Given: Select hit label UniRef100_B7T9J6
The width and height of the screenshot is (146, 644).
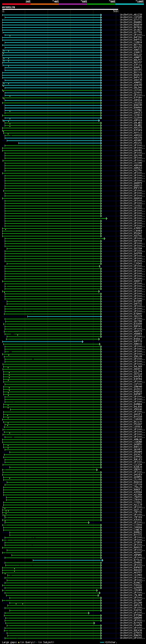Looking at the screenshot, I should [131, 560].
